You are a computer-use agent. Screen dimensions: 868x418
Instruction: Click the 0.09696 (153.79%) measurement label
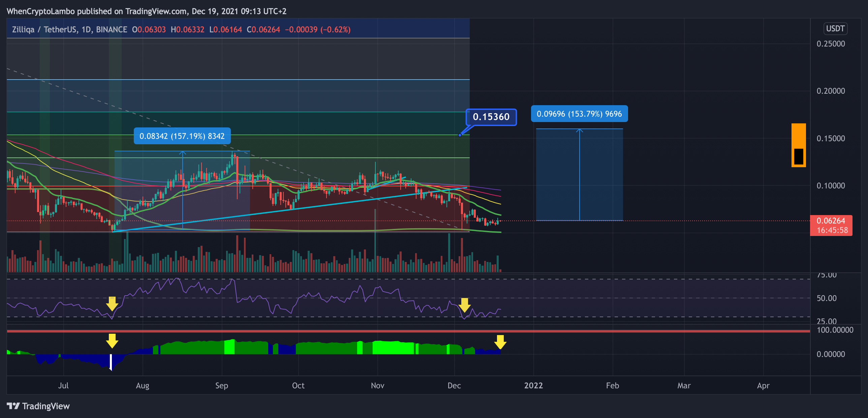pyautogui.click(x=579, y=114)
